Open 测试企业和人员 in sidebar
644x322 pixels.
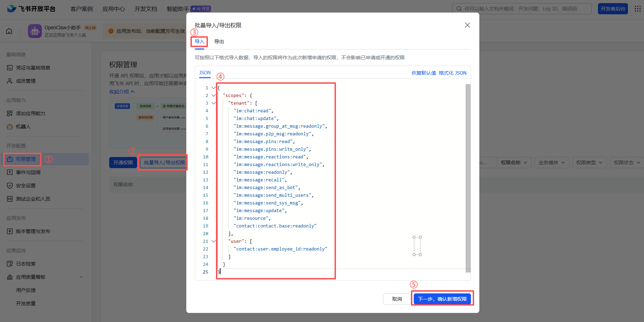point(33,199)
